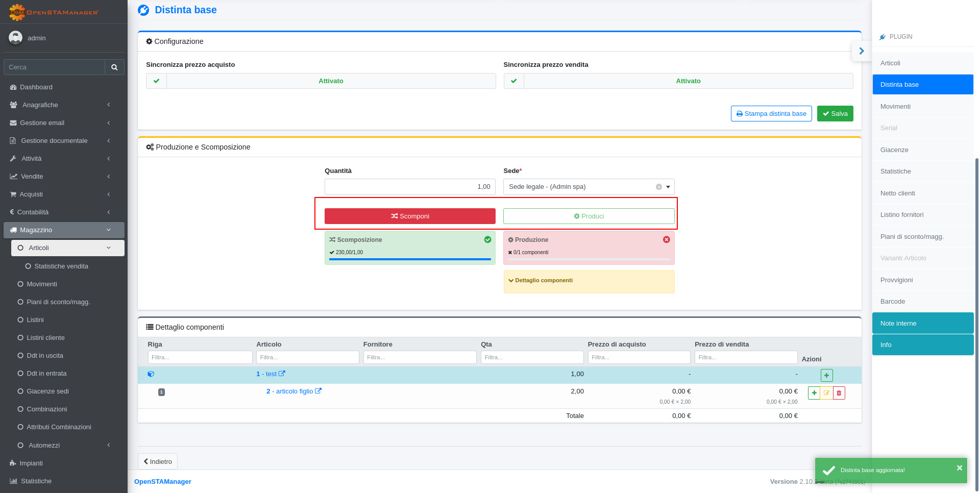Open the Movimenti plugin tab

click(x=895, y=107)
